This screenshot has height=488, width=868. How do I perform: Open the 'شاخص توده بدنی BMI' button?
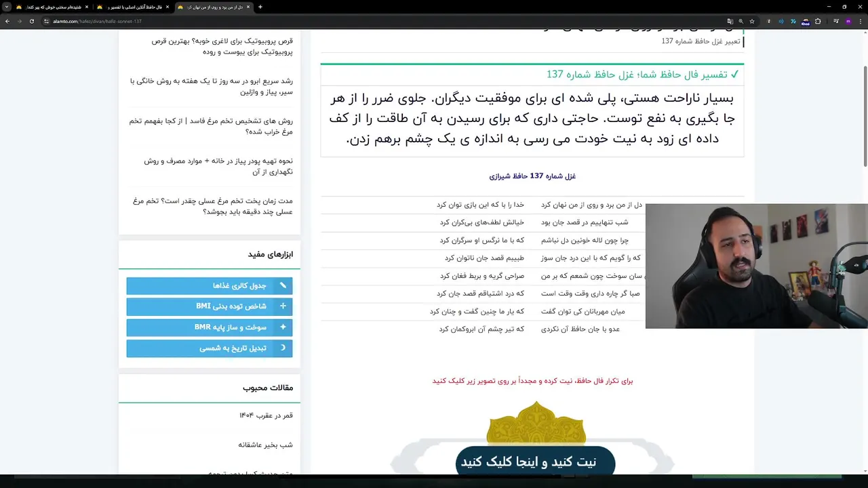point(210,306)
